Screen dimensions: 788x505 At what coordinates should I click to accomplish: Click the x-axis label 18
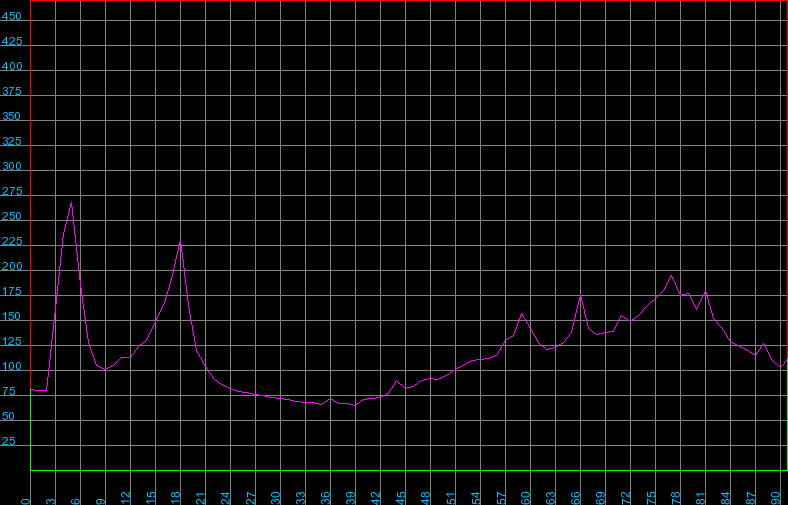177,496
